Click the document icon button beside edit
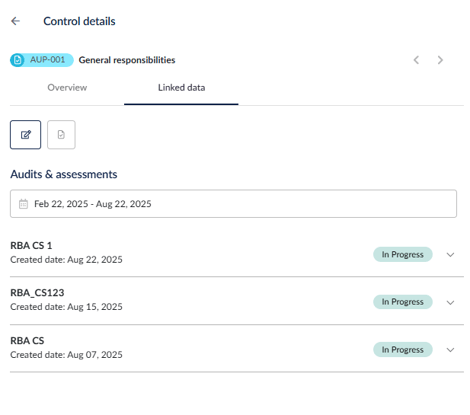Viewport: 470px width, 415px height. 61,135
